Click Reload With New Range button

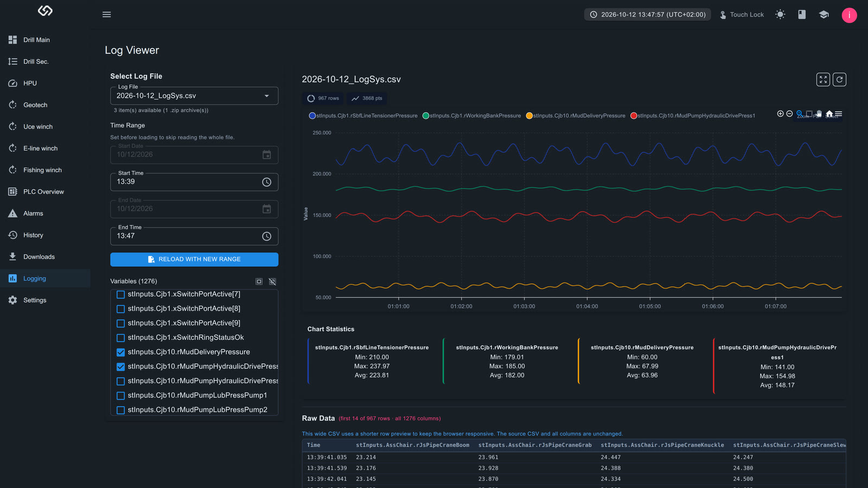pos(194,260)
